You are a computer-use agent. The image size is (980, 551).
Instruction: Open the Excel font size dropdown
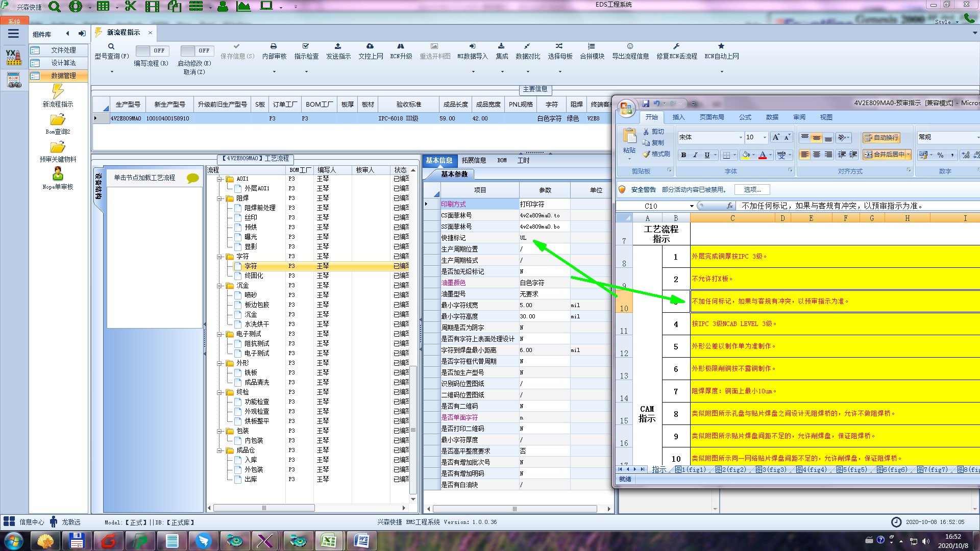point(764,137)
